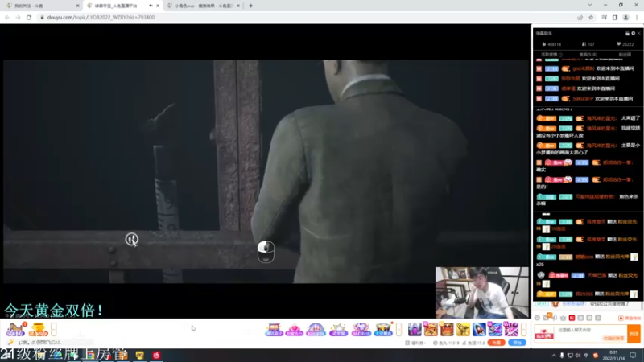This screenshot has height=362, width=644.
Task: Bookmark this page with the star icon
Action: click(x=591, y=17)
